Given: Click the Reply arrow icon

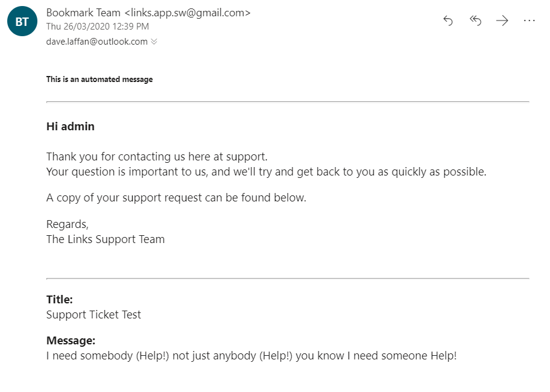Looking at the screenshot, I should click(448, 21).
